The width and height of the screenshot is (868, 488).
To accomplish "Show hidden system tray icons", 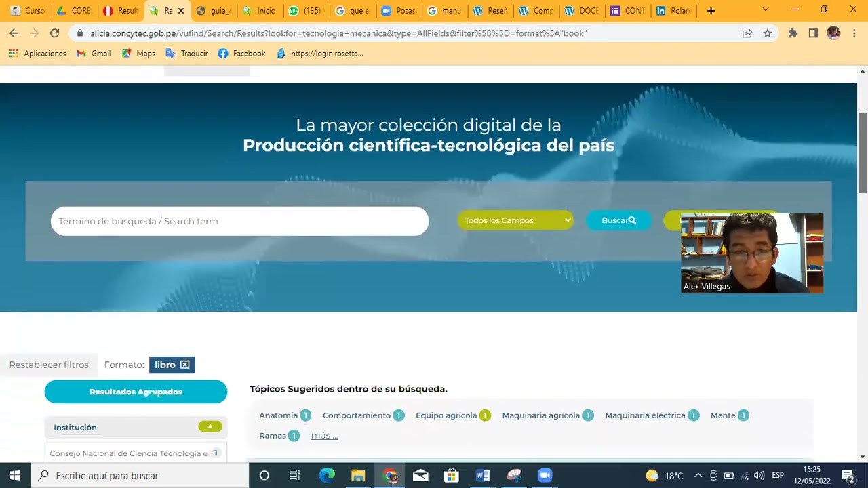I will pyautogui.click(x=698, y=475).
